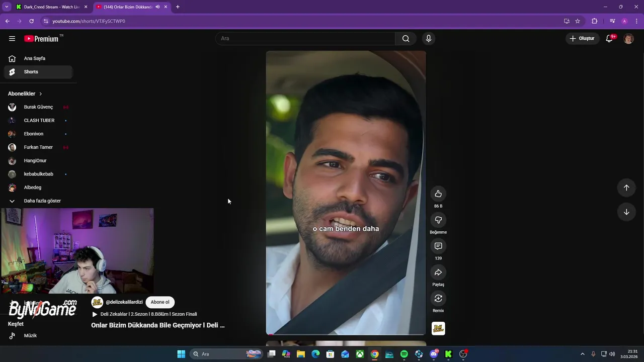Expand Abonelikler subscriptions chevron

pos(41,94)
